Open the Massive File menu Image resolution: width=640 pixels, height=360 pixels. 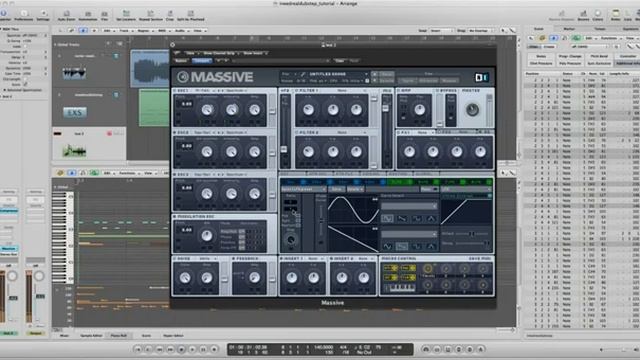click(286, 74)
